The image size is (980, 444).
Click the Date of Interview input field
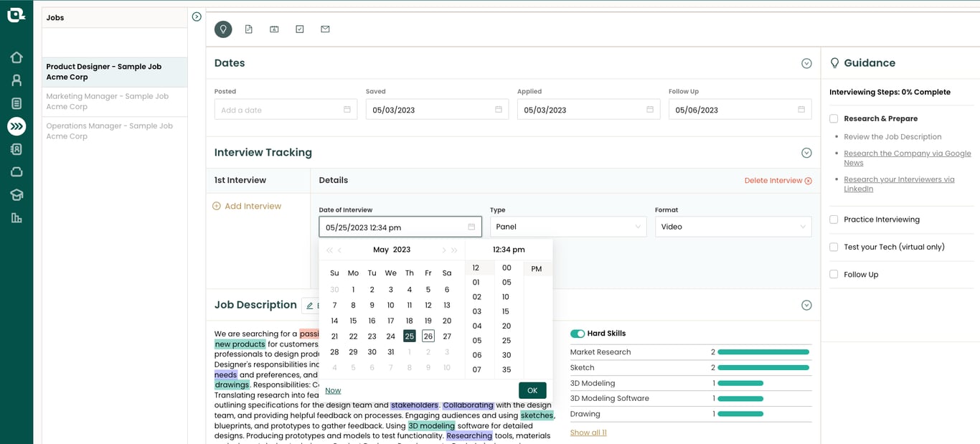[400, 227]
